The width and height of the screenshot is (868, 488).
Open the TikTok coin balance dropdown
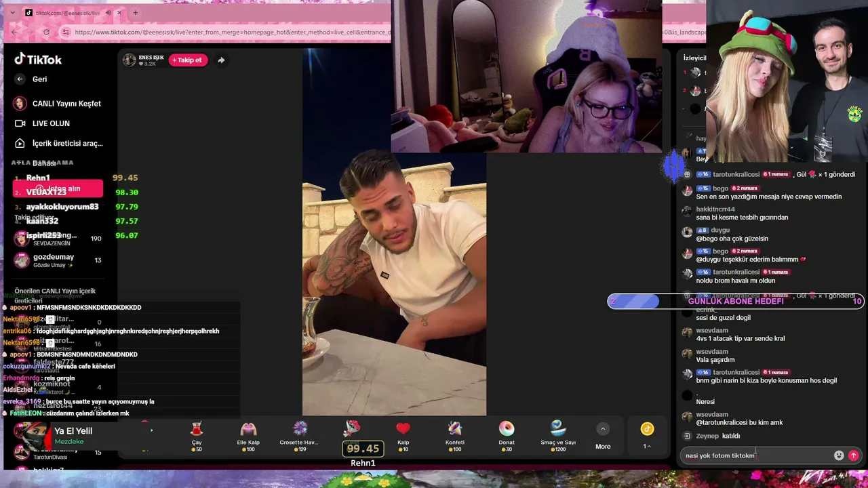point(647,436)
